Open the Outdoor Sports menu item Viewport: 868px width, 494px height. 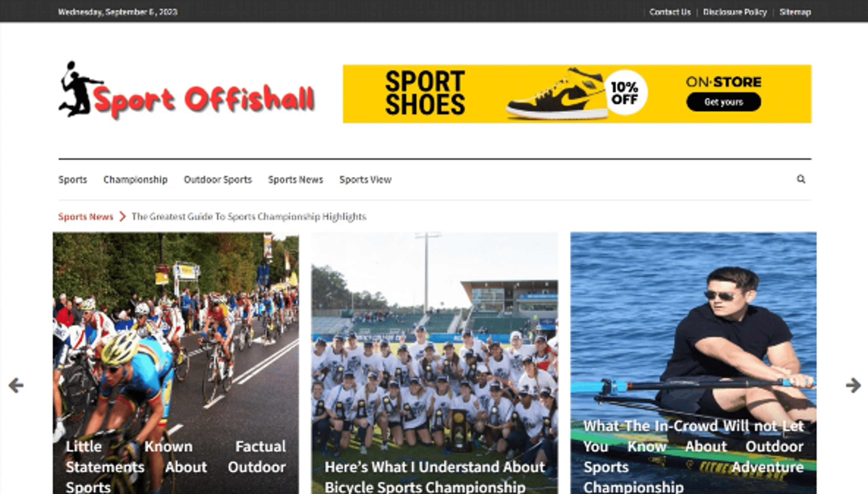pos(218,179)
